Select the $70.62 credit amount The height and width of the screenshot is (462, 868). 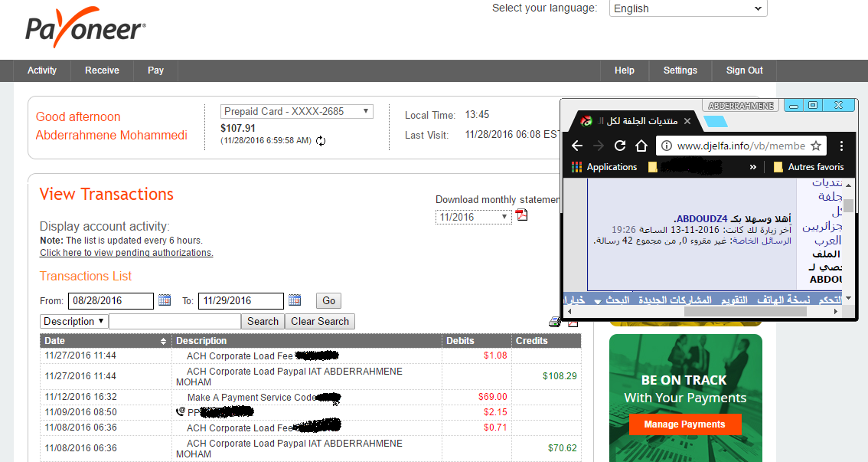[x=562, y=448]
